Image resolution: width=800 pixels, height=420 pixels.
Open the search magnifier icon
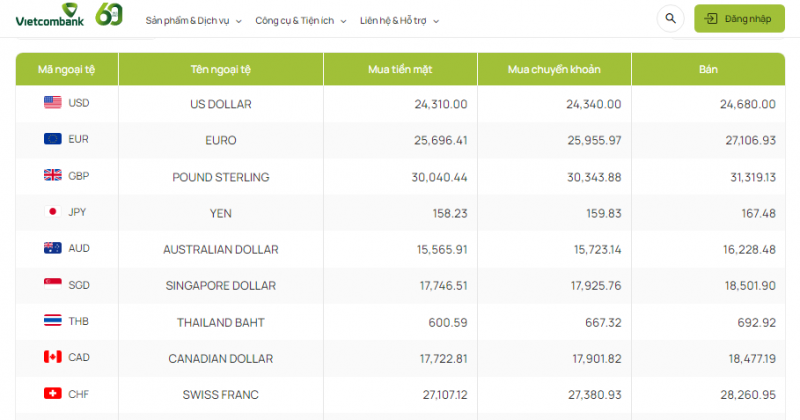[x=670, y=19]
